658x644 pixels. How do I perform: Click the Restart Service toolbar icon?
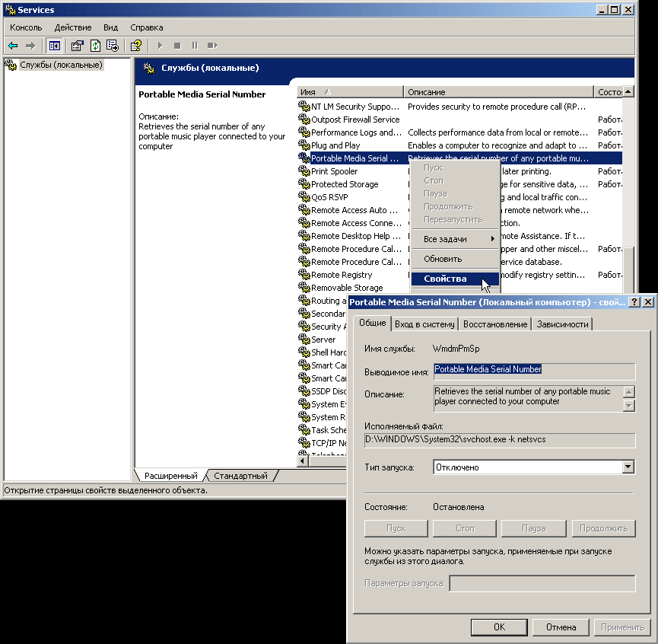pyautogui.click(x=212, y=46)
